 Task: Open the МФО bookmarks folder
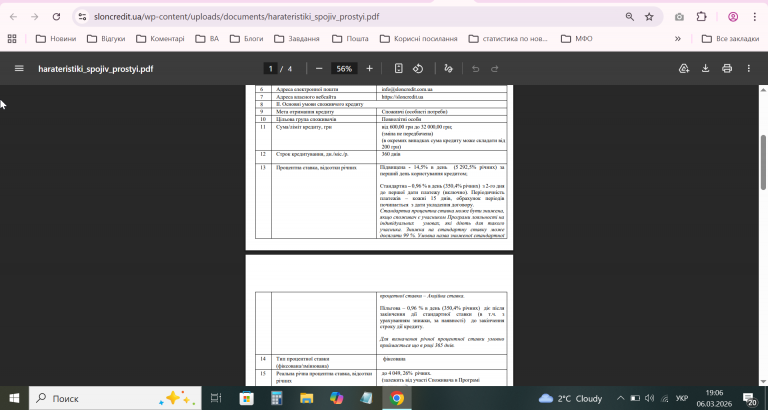pyautogui.click(x=576, y=39)
